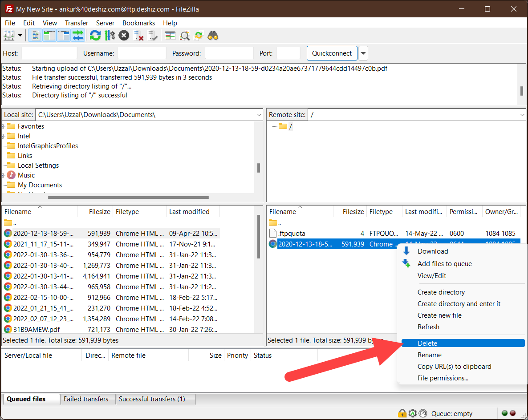The width and height of the screenshot is (528, 420).
Task: Sort the remote files by the Permissions column
Action: pos(464,211)
